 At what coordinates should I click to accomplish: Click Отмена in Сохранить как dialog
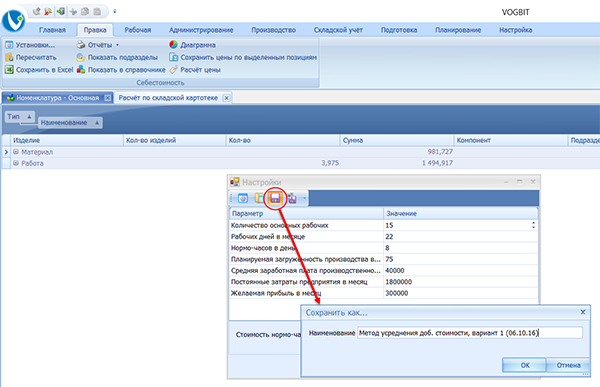pyautogui.click(x=568, y=365)
